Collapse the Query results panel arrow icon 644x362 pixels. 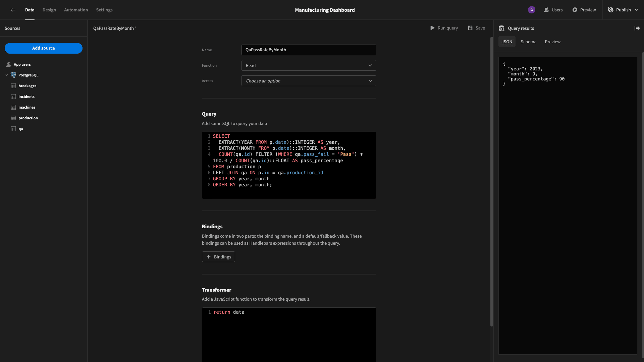[637, 28]
